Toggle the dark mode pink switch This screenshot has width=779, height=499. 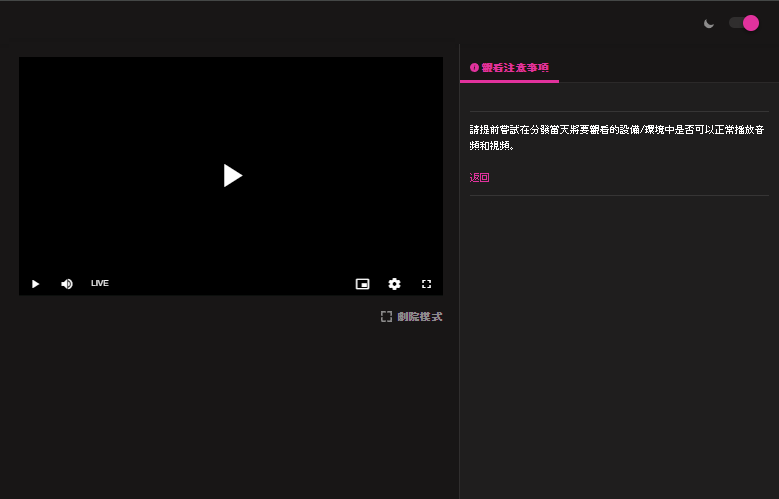tap(744, 23)
